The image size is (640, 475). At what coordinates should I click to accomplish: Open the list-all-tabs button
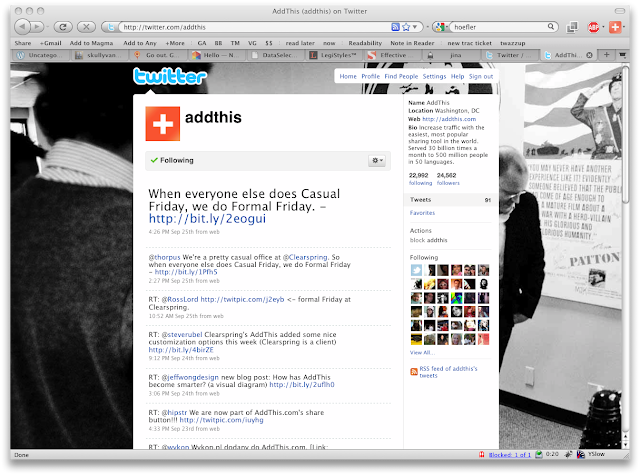pos(622,55)
